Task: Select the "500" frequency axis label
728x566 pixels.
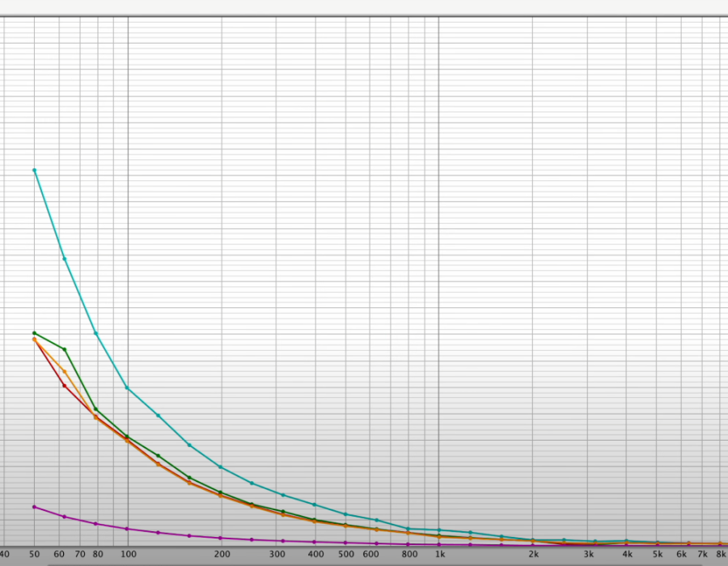Action: (x=346, y=554)
